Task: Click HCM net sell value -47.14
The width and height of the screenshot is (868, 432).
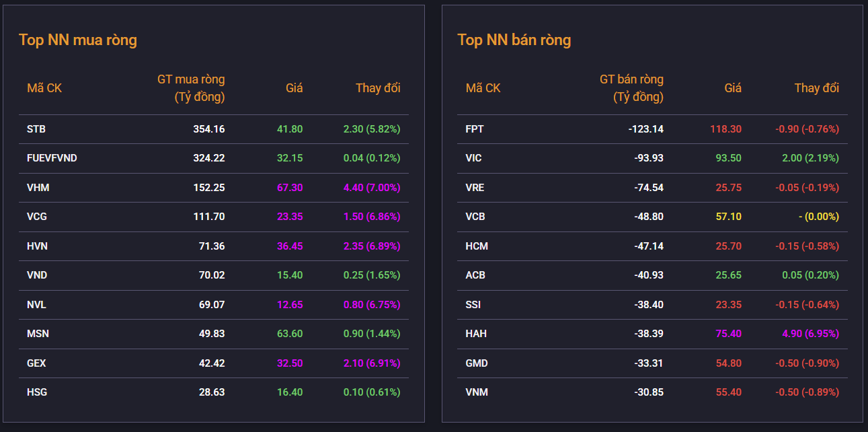Action: [x=648, y=246]
